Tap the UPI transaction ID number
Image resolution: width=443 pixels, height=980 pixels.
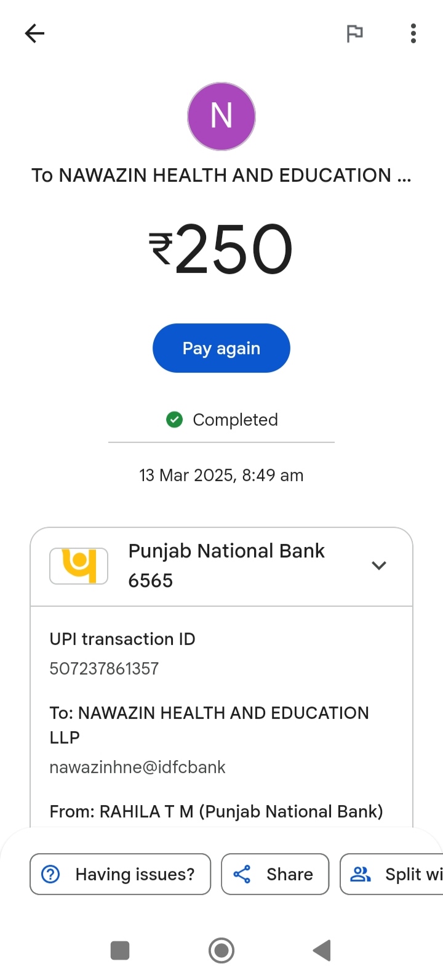tap(105, 668)
